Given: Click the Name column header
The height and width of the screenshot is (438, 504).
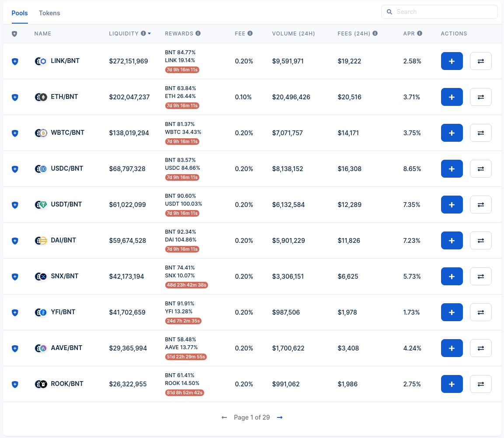Looking at the screenshot, I should (43, 33).
